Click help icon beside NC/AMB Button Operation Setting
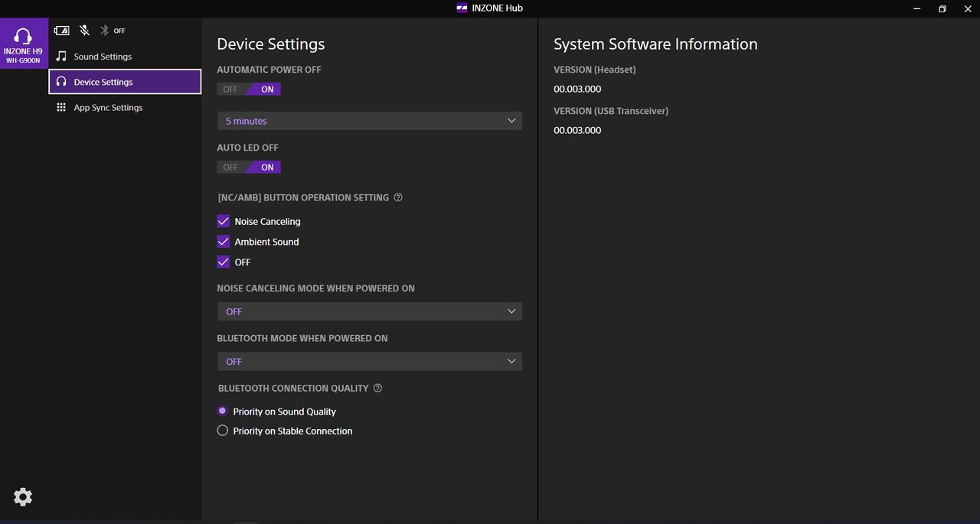 point(398,197)
